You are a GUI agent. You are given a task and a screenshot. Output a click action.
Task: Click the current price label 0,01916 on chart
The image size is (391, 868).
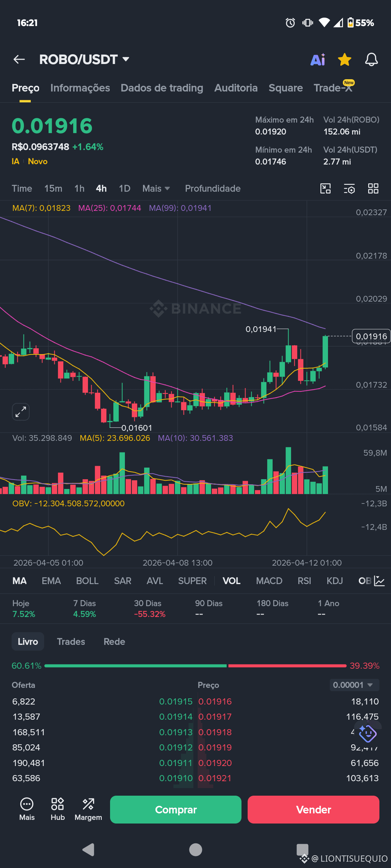pos(371,336)
